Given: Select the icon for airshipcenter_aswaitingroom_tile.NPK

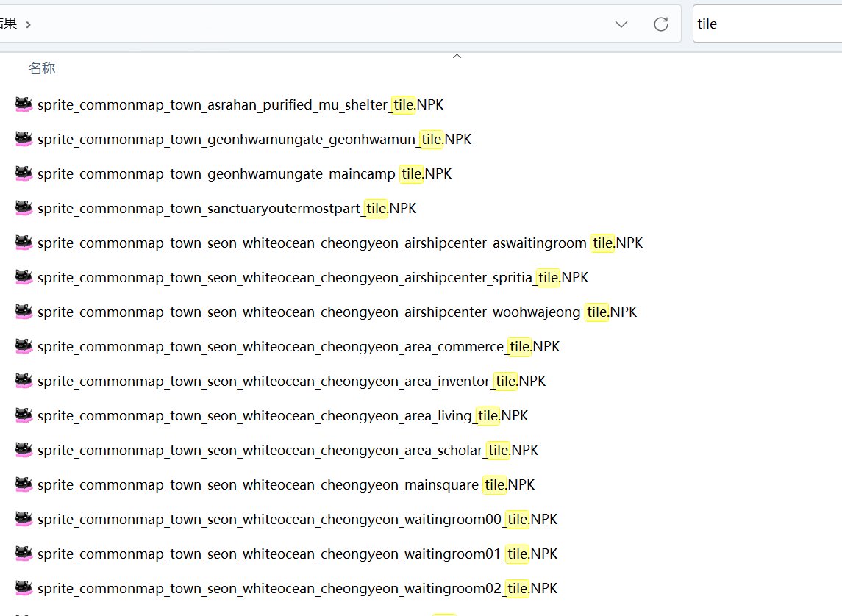Looking at the screenshot, I should [24, 243].
